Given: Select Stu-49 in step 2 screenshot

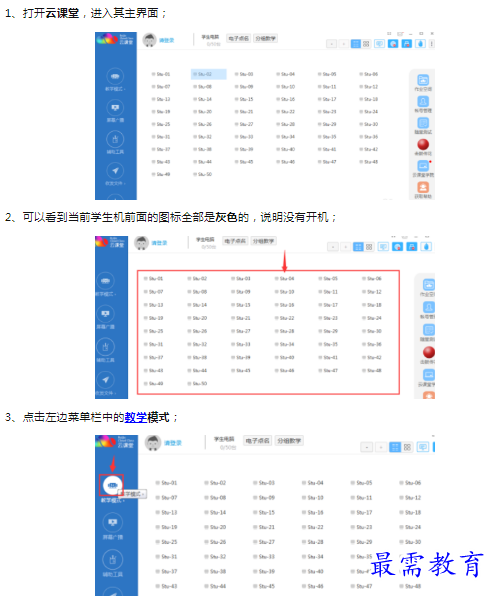Looking at the screenshot, I should [154, 384].
